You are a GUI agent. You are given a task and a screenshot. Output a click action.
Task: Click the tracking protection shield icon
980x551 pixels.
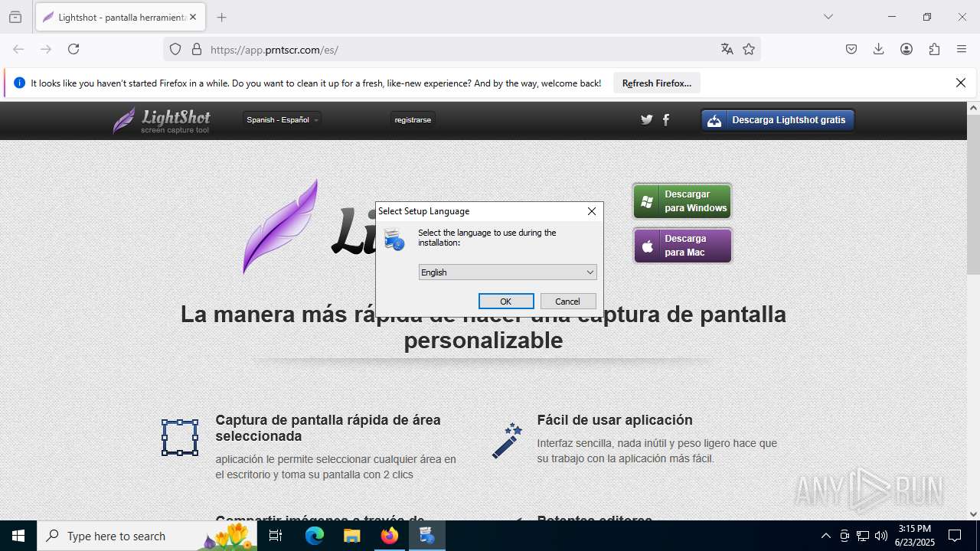[175, 49]
